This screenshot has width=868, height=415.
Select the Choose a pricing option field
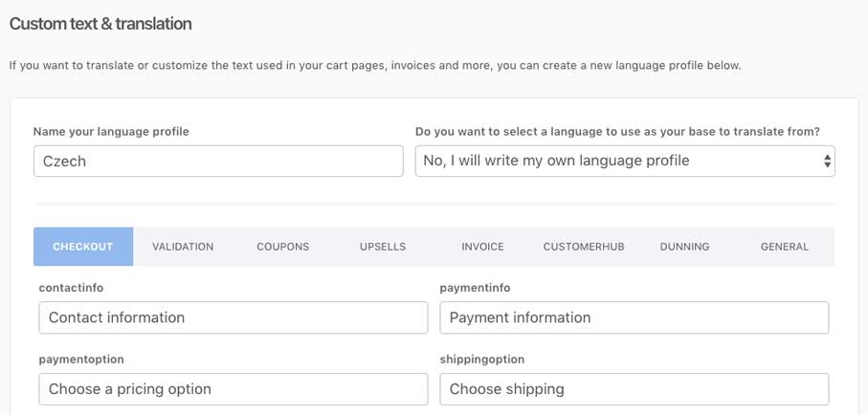(234, 389)
